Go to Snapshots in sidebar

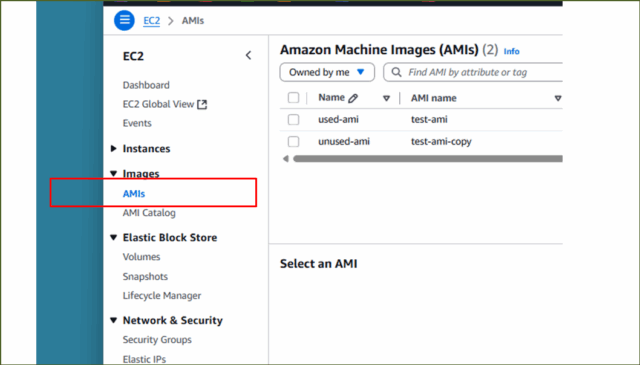pyautogui.click(x=145, y=276)
